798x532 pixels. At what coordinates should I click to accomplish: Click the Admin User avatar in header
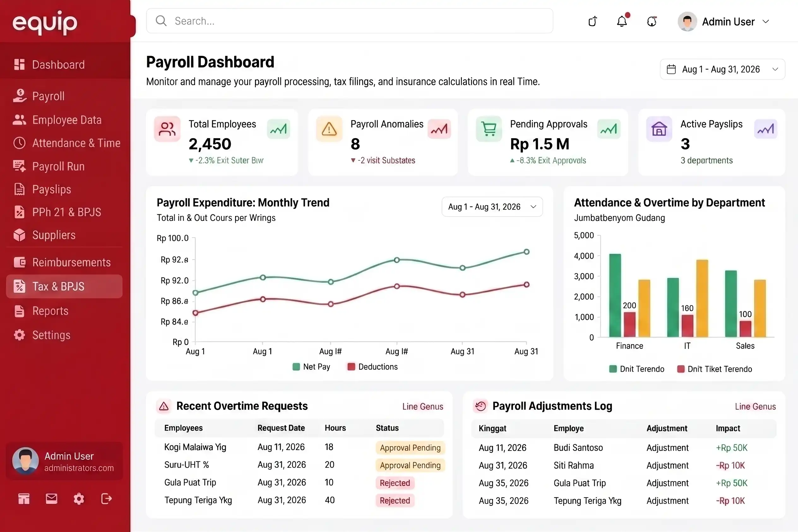(x=687, y=21)
